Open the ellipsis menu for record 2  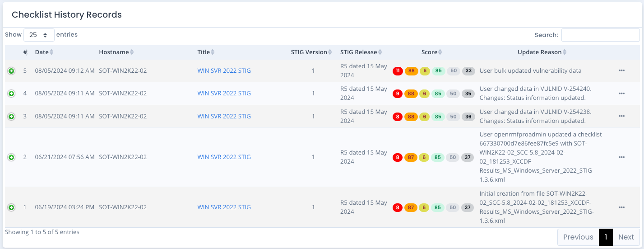(x=621, y=157)
